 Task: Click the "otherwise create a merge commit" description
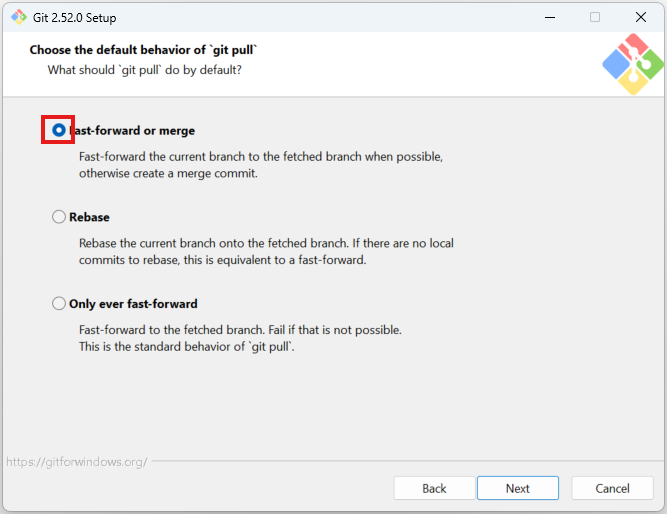coord(168,173)
